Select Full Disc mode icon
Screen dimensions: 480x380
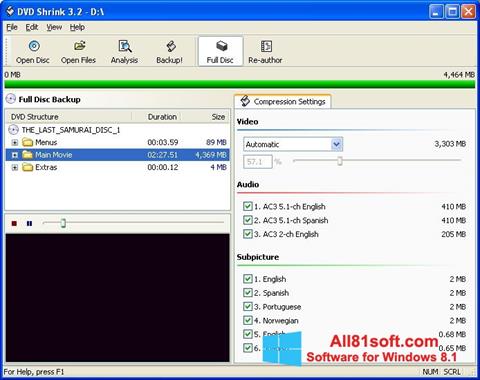(x=221, y=46)
